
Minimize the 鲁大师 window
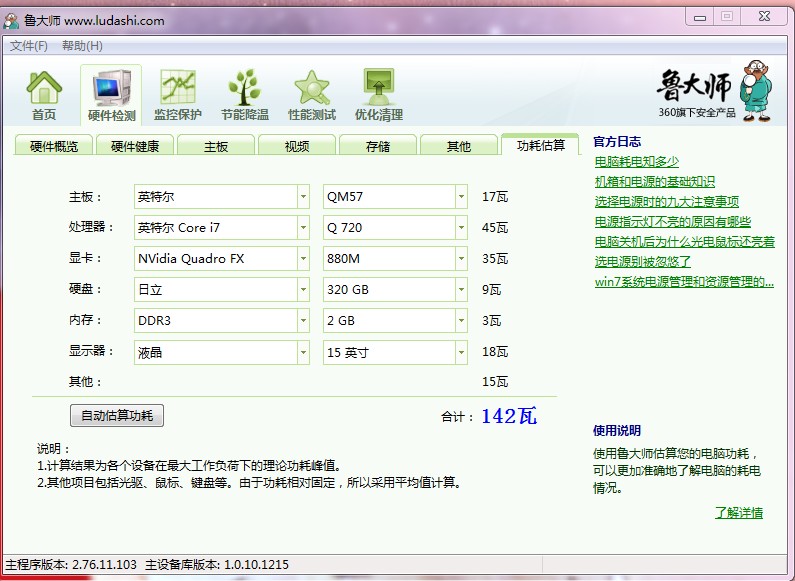[700, 17]
